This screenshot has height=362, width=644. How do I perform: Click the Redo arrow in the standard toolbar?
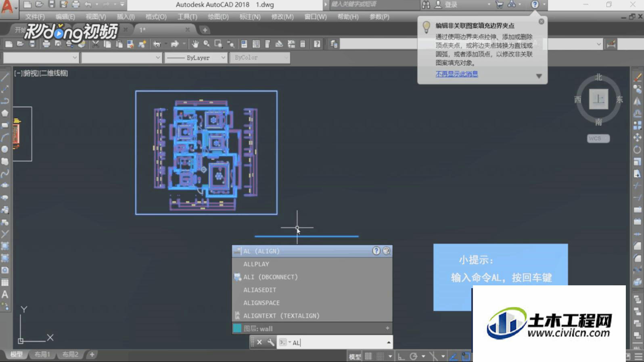point(175,44)
